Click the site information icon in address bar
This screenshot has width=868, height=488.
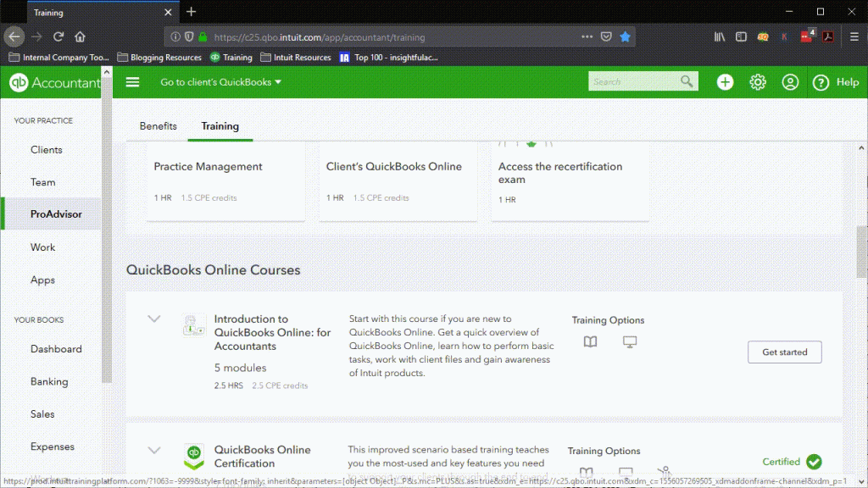(175, 36)
